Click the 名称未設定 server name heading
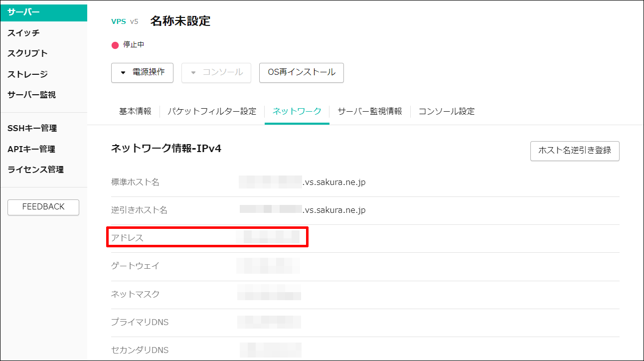 point(180,21)
